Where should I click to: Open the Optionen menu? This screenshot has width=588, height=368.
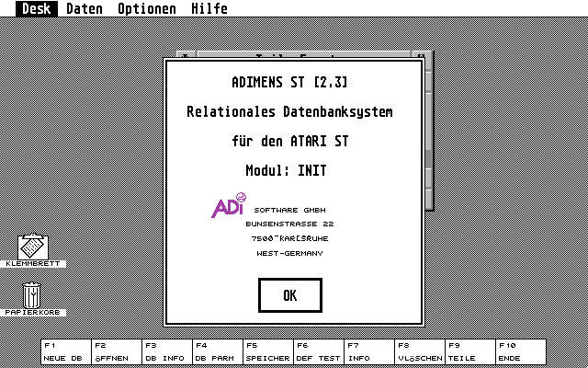(147, 8)
